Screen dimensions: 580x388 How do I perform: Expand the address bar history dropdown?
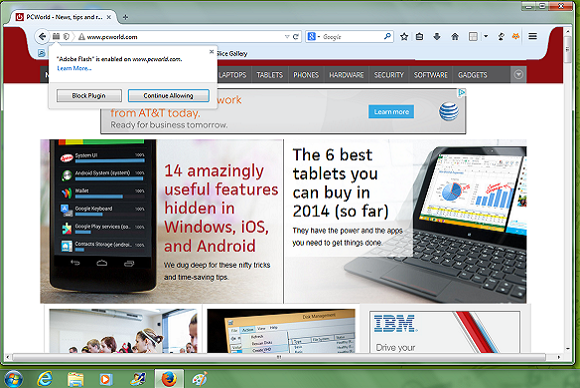point(287,37)
